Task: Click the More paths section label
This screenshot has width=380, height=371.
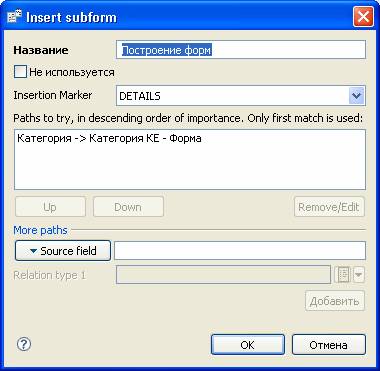Action: pos(40,230)
